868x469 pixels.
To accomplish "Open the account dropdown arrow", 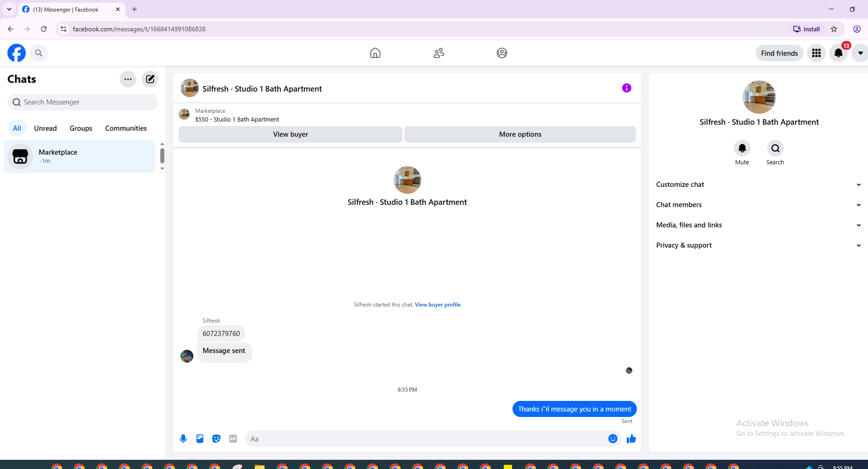I will 860,53.
